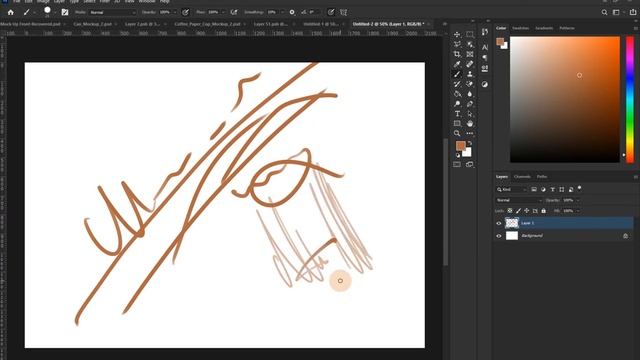
Task: Click the Layer 1 thumbnail
Action: click(512, 223)
